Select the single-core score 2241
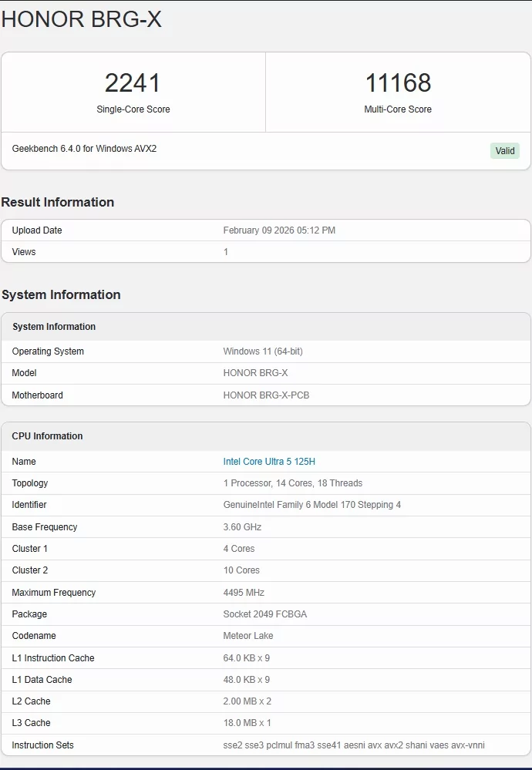The height and width of the screenshot is (770, 532). click(133, 83)
